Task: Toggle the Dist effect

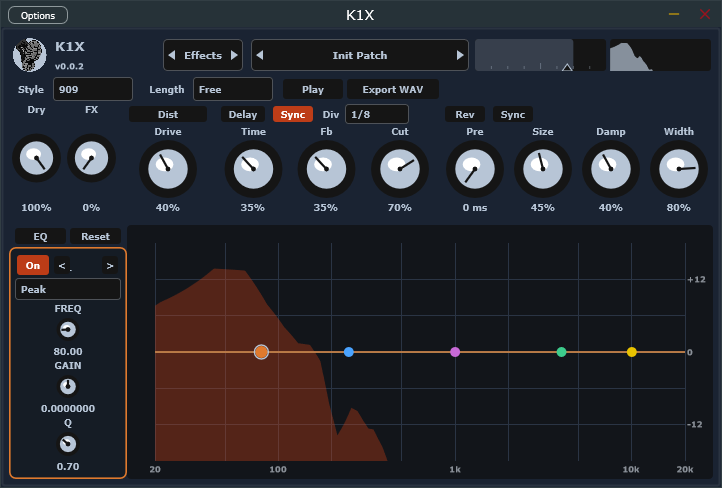Action: 168,114
